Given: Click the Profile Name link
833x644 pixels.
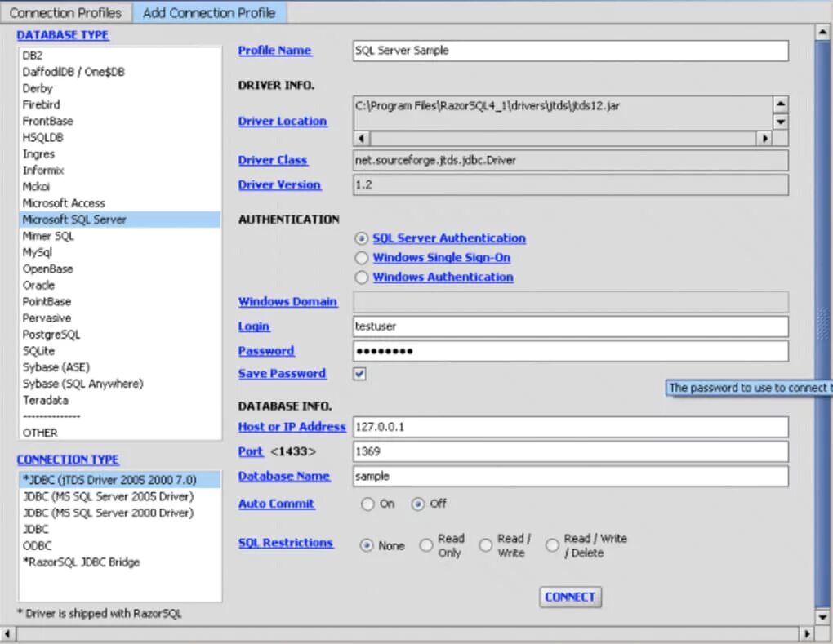Looking at the screenshot, I should 274,51.
